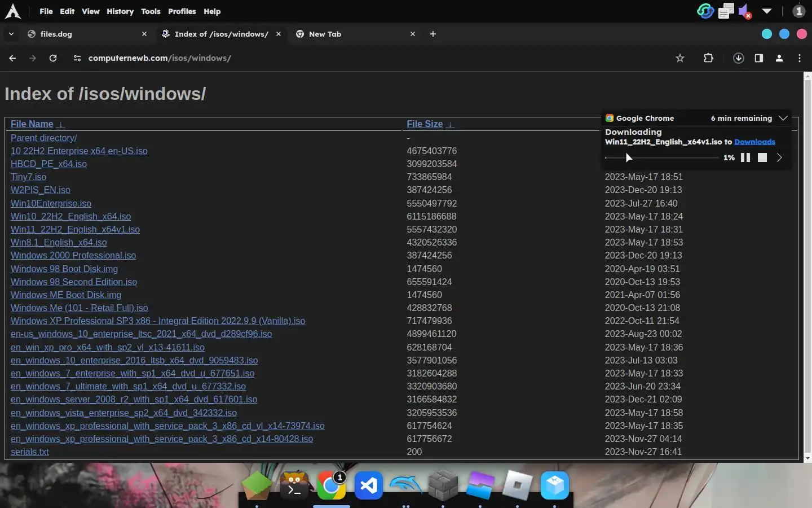The width and height of the screenshot is (812, 508).
Task: Open the cat terminal in dock
Action: 294,485
